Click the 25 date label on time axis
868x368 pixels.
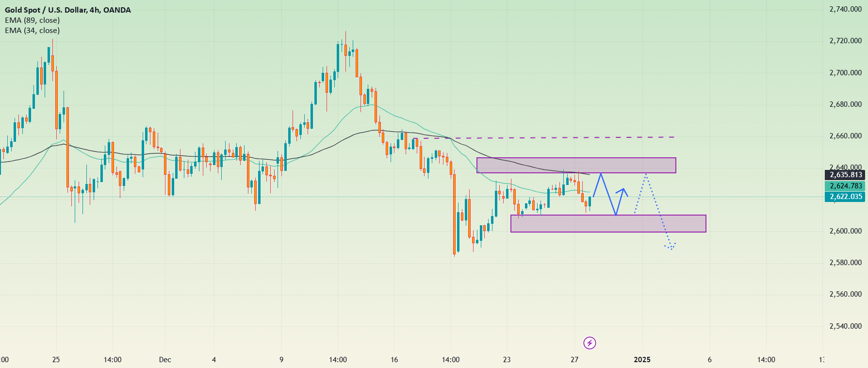coord(56,360)
